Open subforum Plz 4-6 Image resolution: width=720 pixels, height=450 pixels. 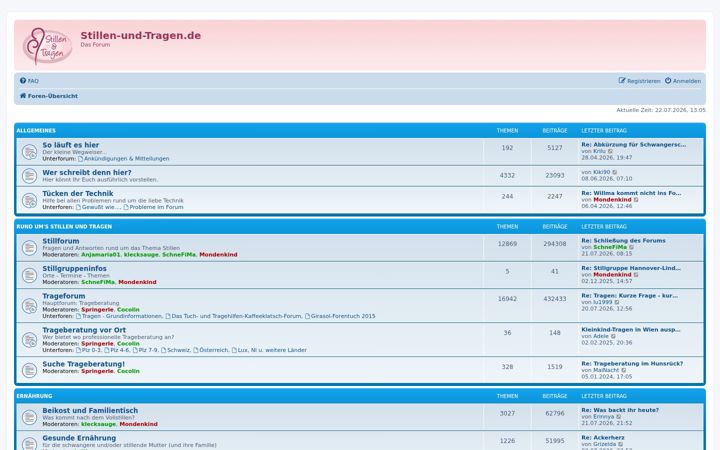pyautogui.click(x=117, y=350)
